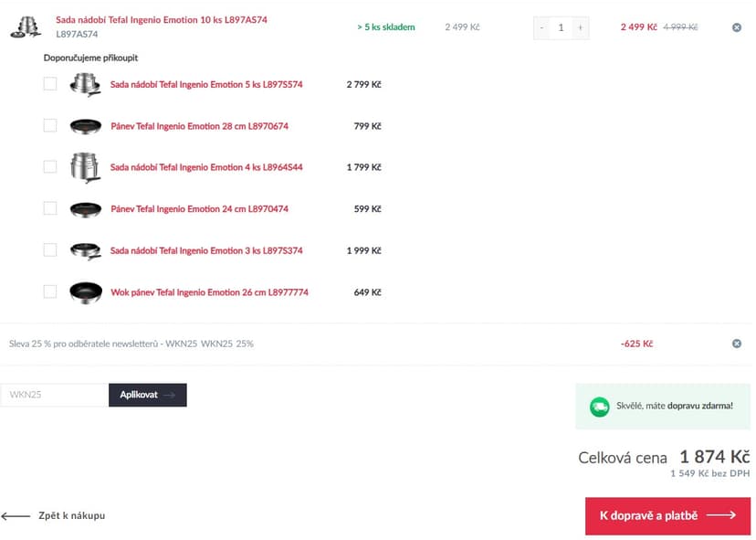756x540 pixels.
Task: Enable checkbox for Sada nádobí 4 ks L8964S44
Action: (50, 167)
